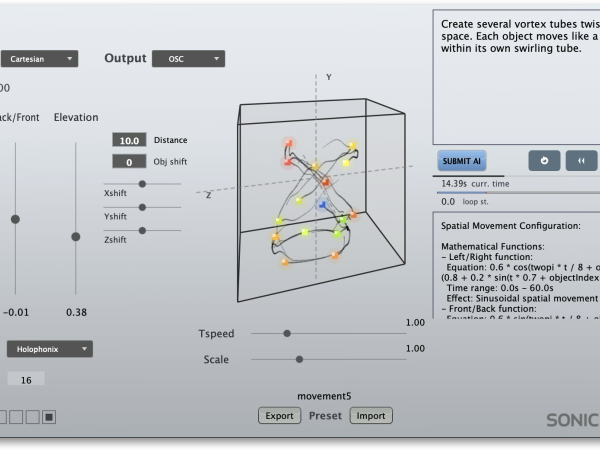Click the Tspeed slider handle

[x=287, y=333]
